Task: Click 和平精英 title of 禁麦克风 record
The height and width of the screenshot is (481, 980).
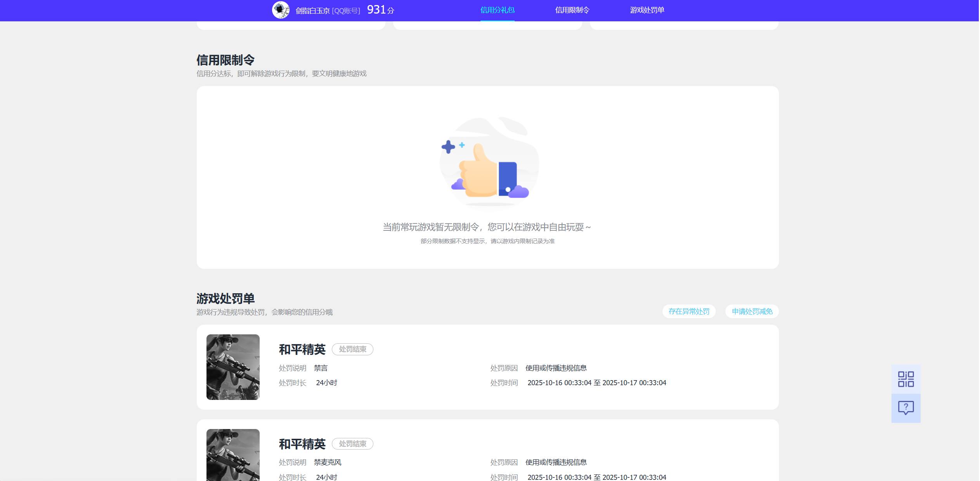Action: pos(302,444)
